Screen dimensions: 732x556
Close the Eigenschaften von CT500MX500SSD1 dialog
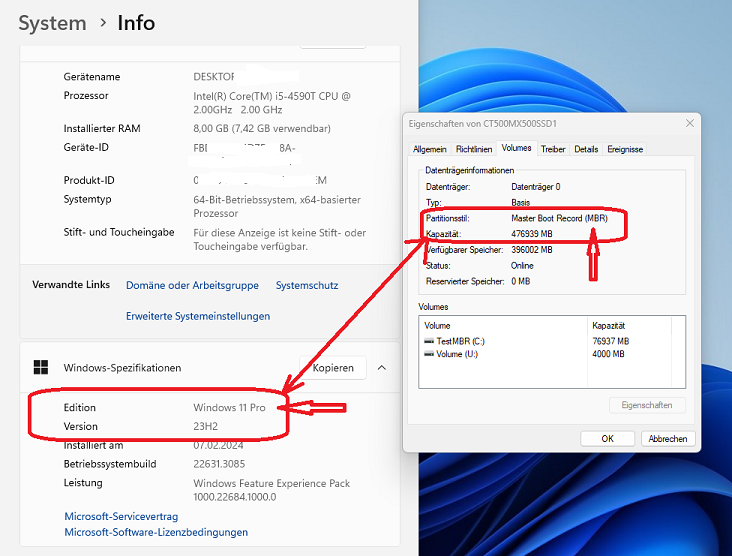coord(690,123)
